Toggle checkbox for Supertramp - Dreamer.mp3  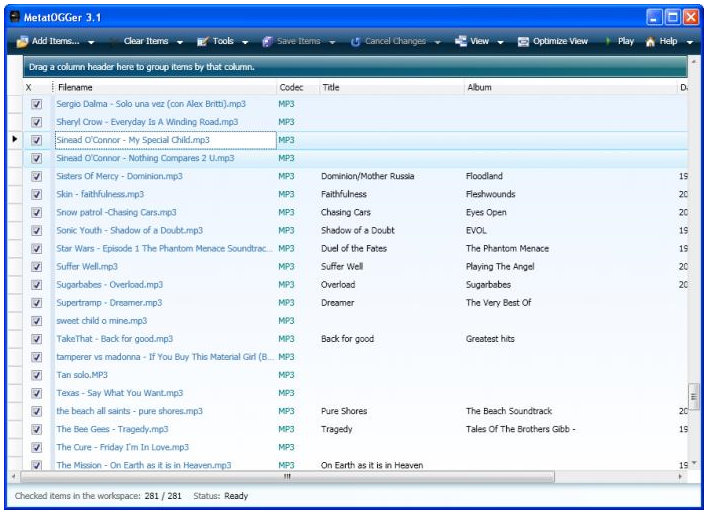click(x=37, y=303)
